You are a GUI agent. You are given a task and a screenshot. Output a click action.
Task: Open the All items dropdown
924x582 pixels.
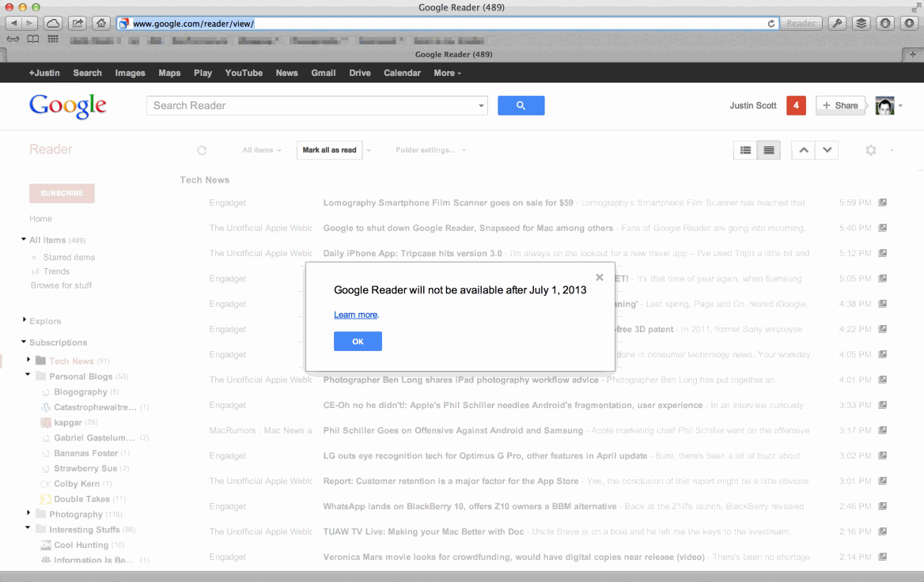pyautogui.click(x=262, y=150)
